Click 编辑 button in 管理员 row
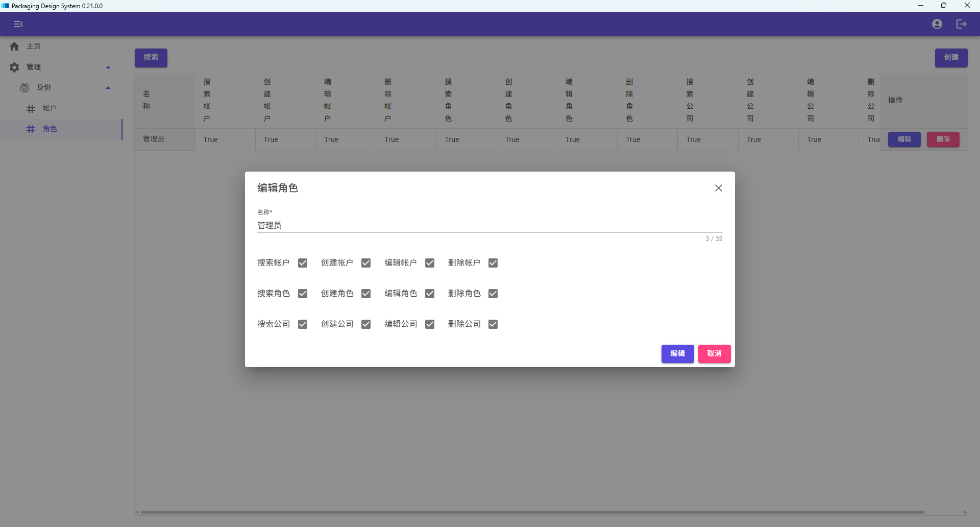The height and width of the screenshot is (527, 980). click(x=904, y=139)
